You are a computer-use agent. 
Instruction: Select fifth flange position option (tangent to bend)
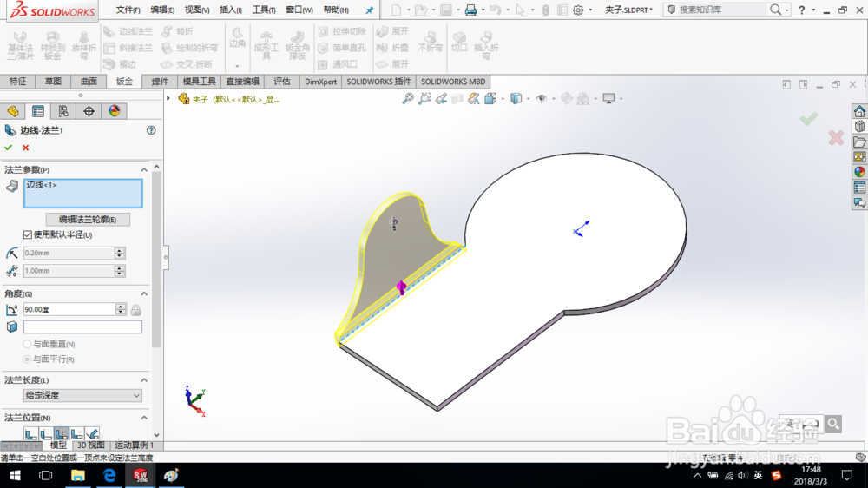(x=93, y=433)
